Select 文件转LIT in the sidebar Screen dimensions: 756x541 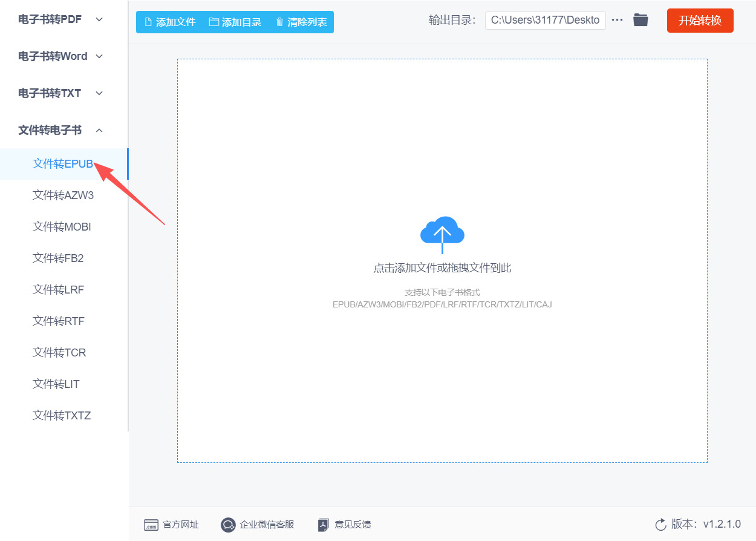[64, 384]
